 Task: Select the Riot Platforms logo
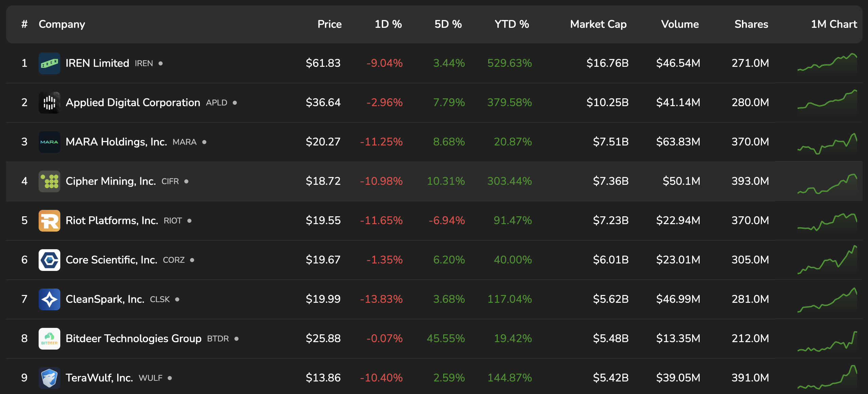(49, 220)
